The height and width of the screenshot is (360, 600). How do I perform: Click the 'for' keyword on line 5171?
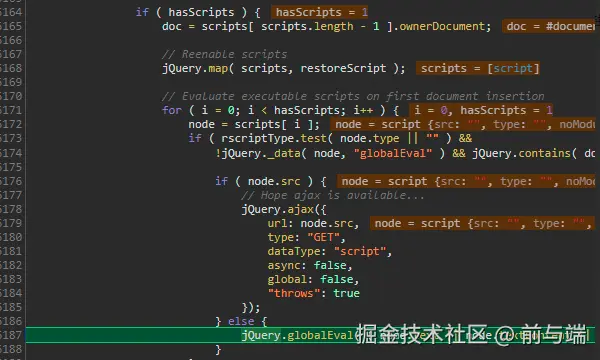pyautogui.click(x=172, y=110)
